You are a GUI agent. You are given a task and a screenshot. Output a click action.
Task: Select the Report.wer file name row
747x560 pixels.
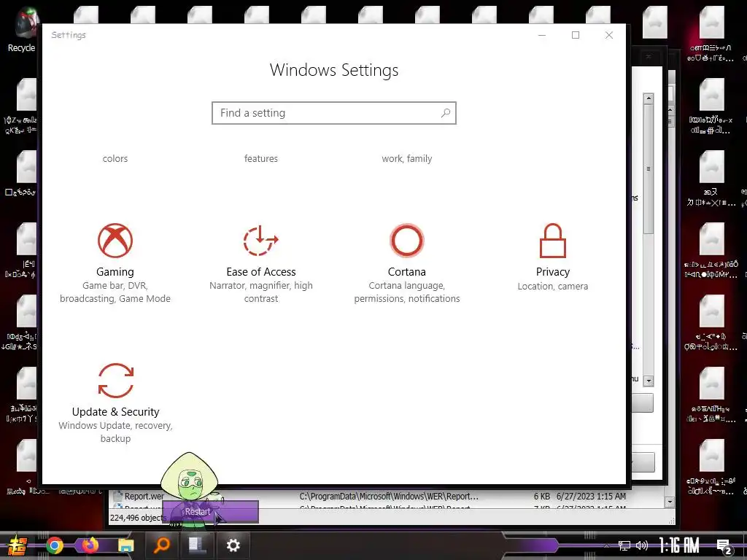[144, 496]
